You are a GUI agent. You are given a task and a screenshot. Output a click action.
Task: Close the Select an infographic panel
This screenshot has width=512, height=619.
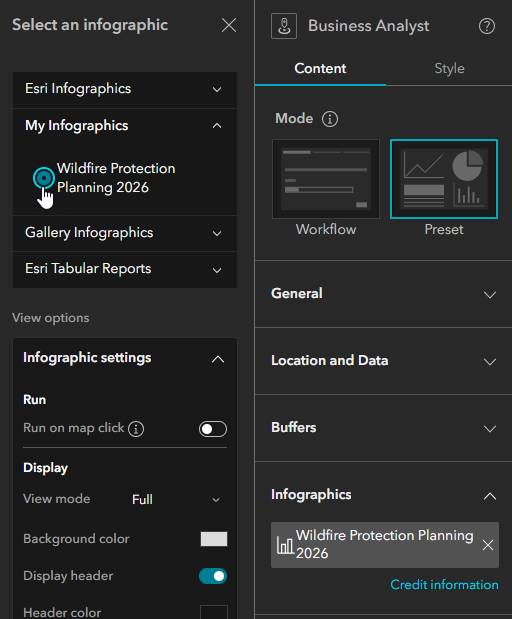pyautogui.click(x=229, y=25)
